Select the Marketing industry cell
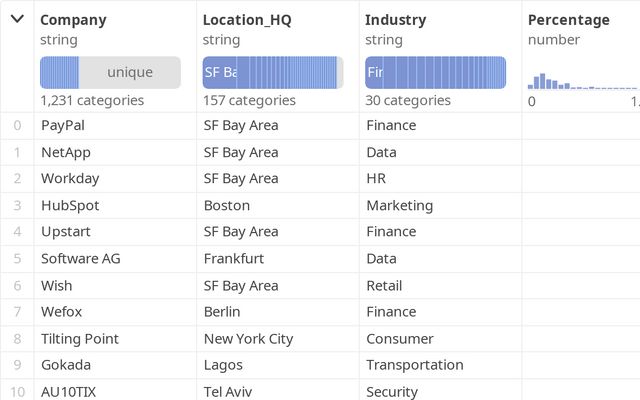The image size is (640, 400). click(399, 205)
